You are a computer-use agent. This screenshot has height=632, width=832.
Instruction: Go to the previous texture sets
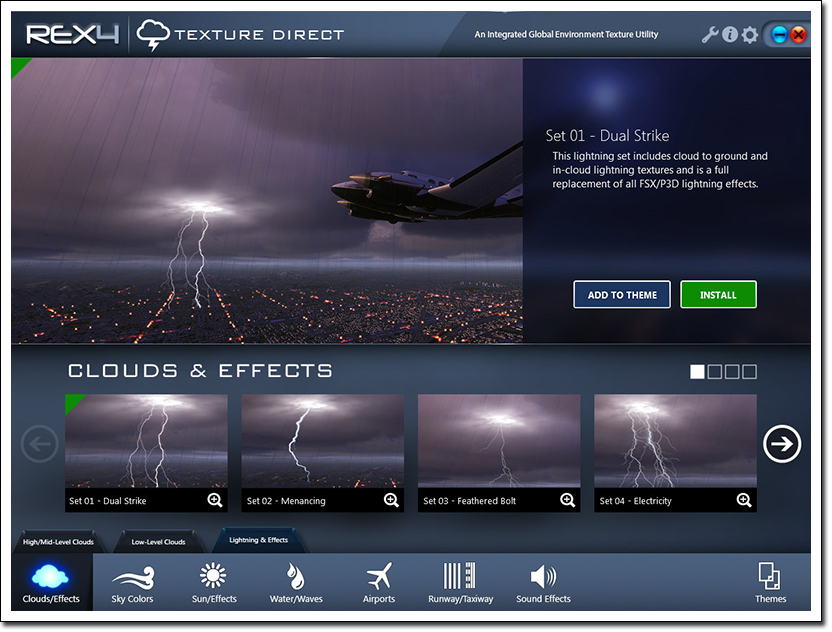pyautogui.click(x=40, y=445)
